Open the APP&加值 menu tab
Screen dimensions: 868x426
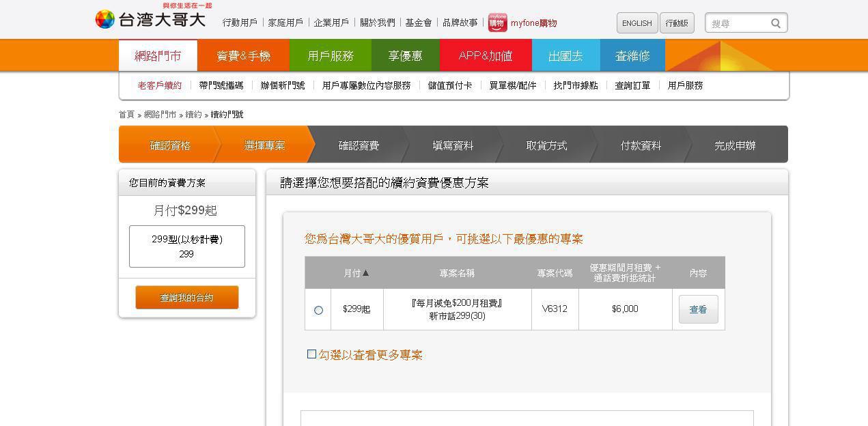tap(485, 56)
